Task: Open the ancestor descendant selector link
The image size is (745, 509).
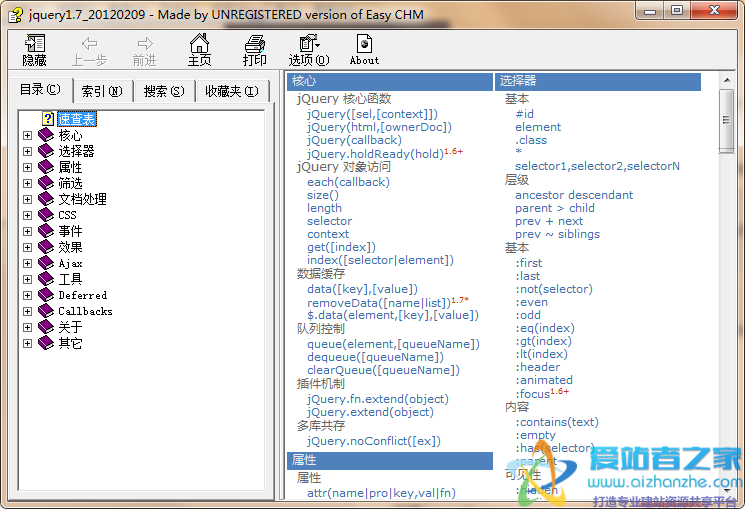Action: (574, 195)
